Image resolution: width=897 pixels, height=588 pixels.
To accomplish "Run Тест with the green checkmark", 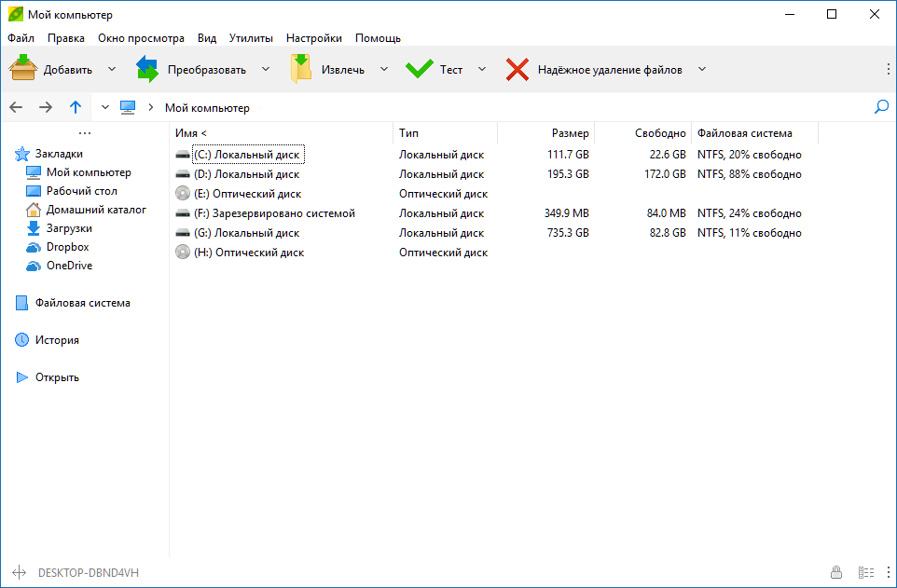I will click(420, 69).
